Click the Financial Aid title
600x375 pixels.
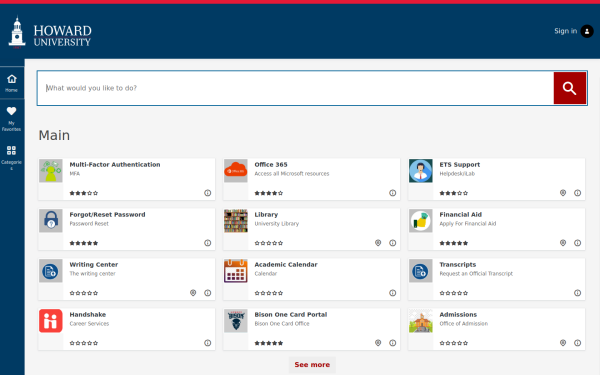click(x=460, y=215)
